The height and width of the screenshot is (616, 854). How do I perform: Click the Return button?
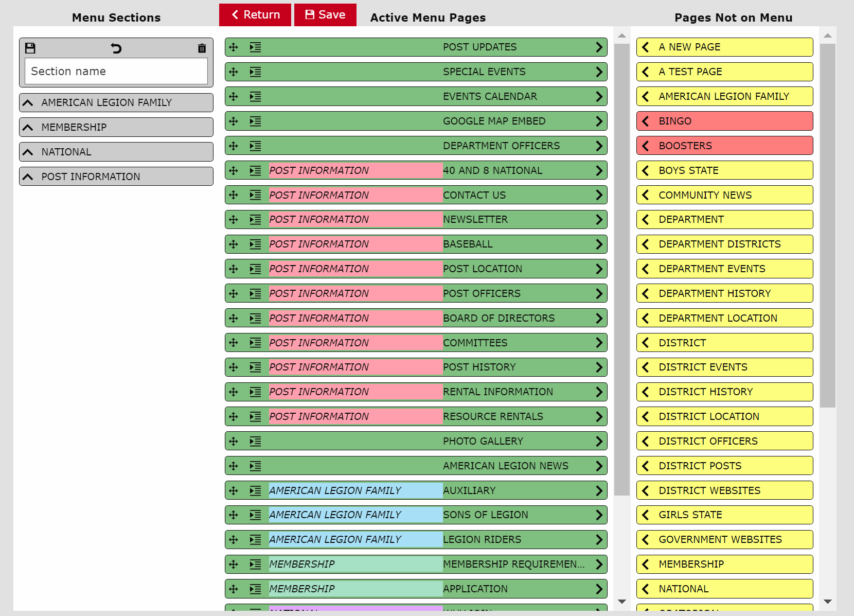pos(255,15)
